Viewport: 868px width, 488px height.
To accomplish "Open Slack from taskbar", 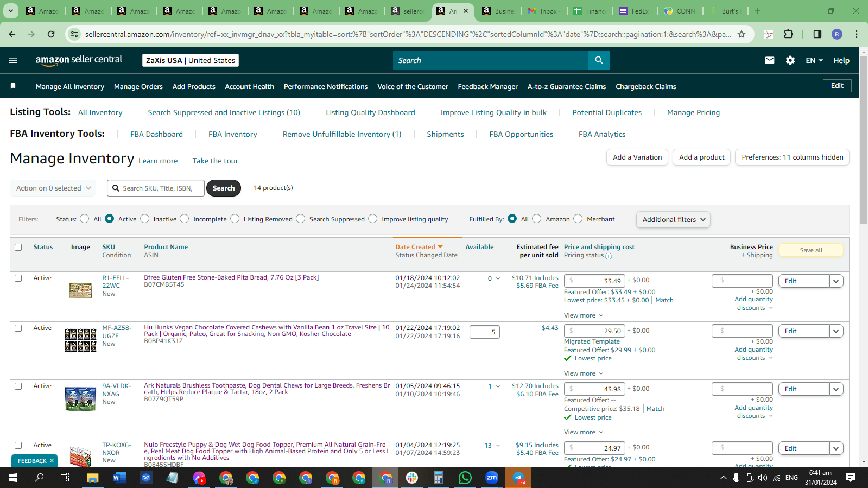I will click(412, 478).
